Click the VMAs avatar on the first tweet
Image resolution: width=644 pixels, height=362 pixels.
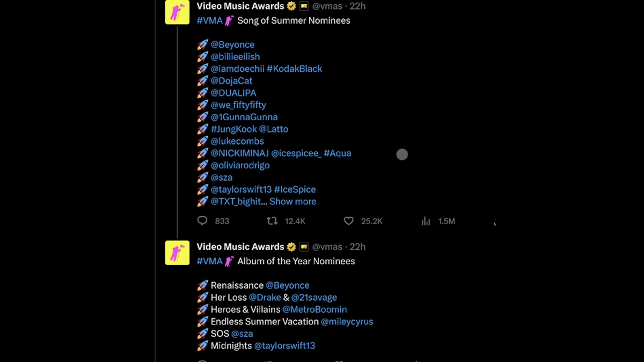[177, 12]
